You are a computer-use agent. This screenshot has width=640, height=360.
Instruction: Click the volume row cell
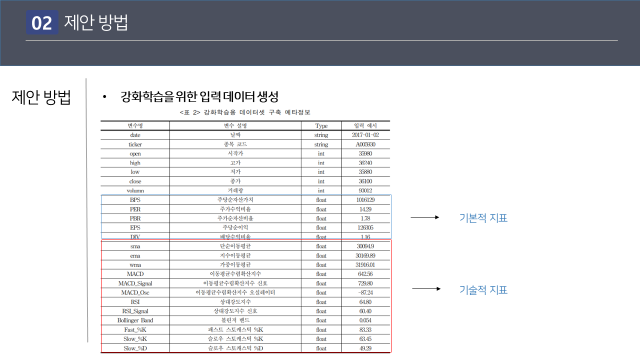(135, 191)
